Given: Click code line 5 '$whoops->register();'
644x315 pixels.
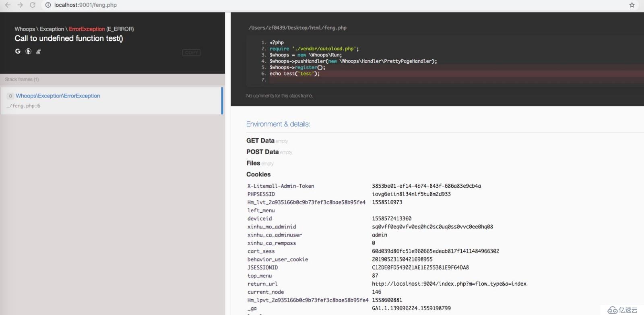Looking at the screenshot, I should tap(297, 67).
